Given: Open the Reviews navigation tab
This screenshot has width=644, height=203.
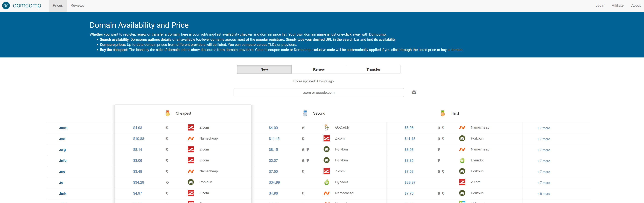Looking at the screenshot, I should pos(77,5).
